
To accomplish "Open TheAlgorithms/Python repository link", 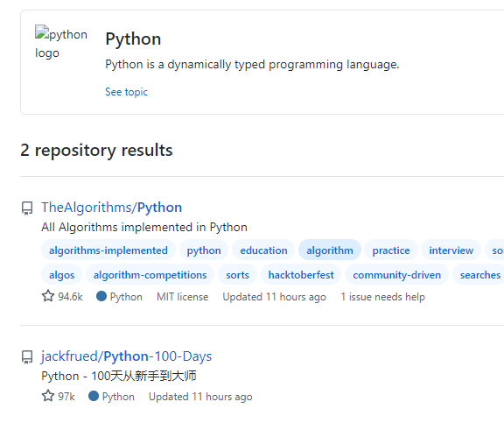I will point(111,208).
